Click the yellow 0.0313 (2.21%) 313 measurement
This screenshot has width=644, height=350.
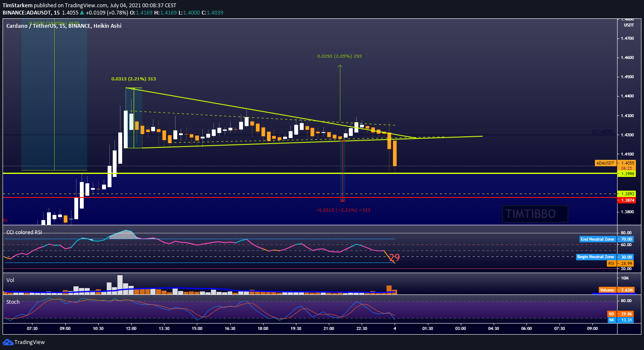tap(134, 79)
